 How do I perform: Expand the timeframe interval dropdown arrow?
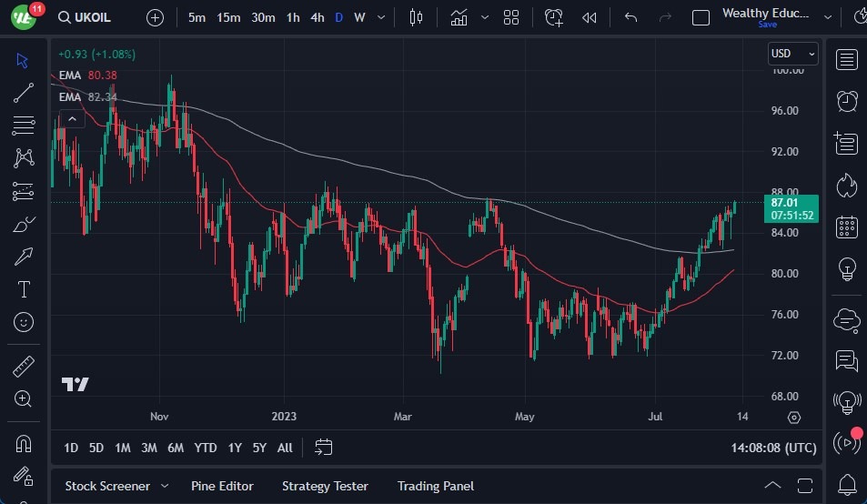coord(380,17)
